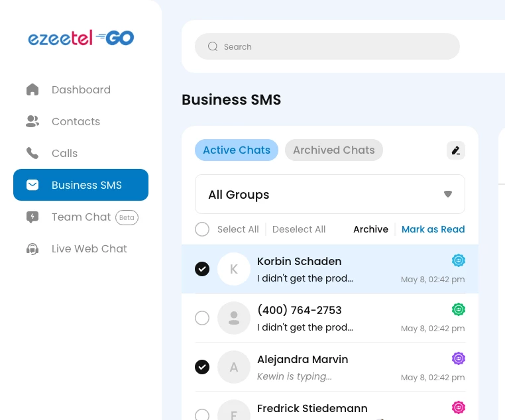Click the Calls phone icon
The image size is (505, 420).
click(32, 153)
